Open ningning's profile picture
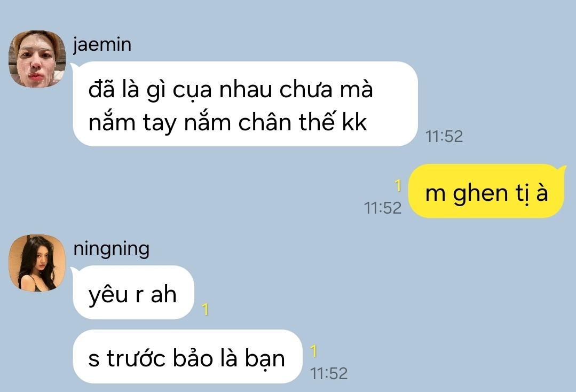Image resolution: width=576 pixels, height=392 pixels. (x=37, y=263)
